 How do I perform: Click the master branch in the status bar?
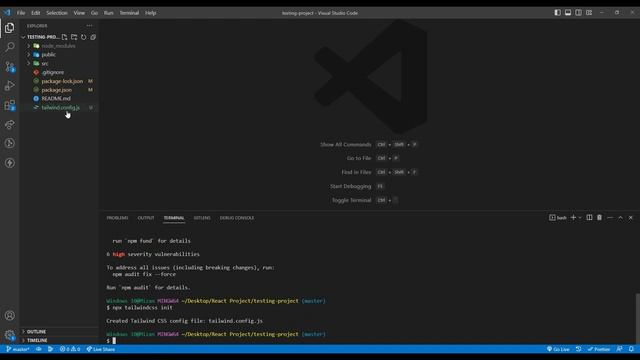(18, 349)
